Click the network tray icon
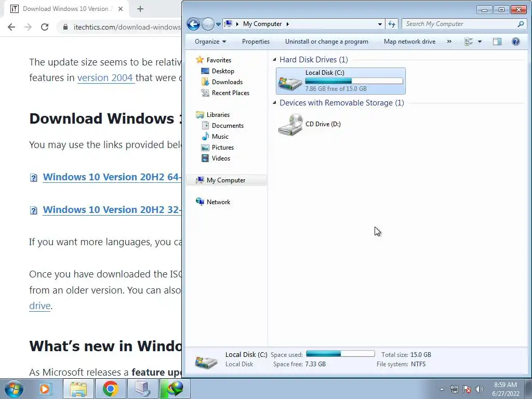This screenshot has height=399, width=532. point(454,389)
